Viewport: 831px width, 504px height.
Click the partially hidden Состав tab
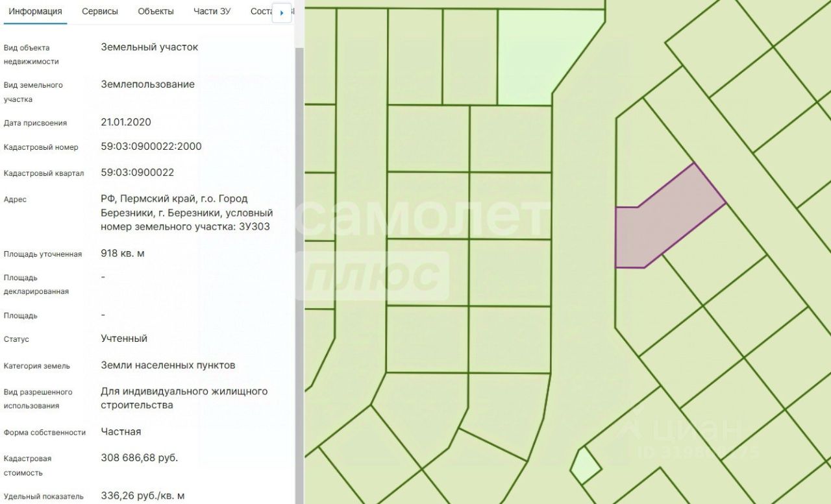[261, 12]
